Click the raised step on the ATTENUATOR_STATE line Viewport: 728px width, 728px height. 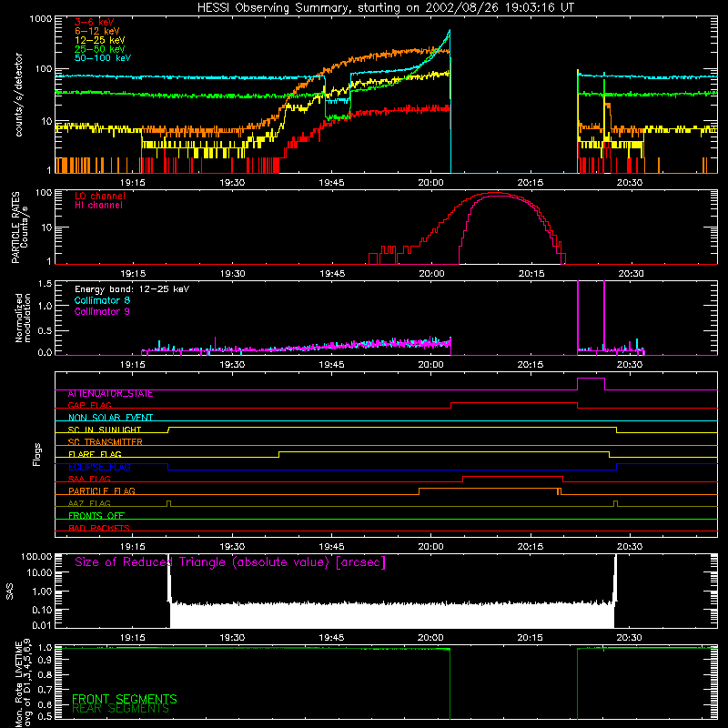point(591,379)
